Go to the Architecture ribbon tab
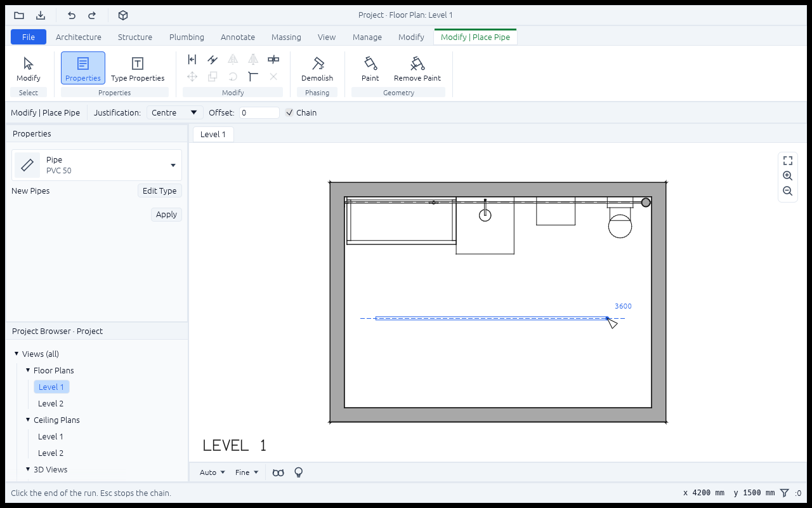The width and height of the screenshot is (812, 508). (79, 37)
